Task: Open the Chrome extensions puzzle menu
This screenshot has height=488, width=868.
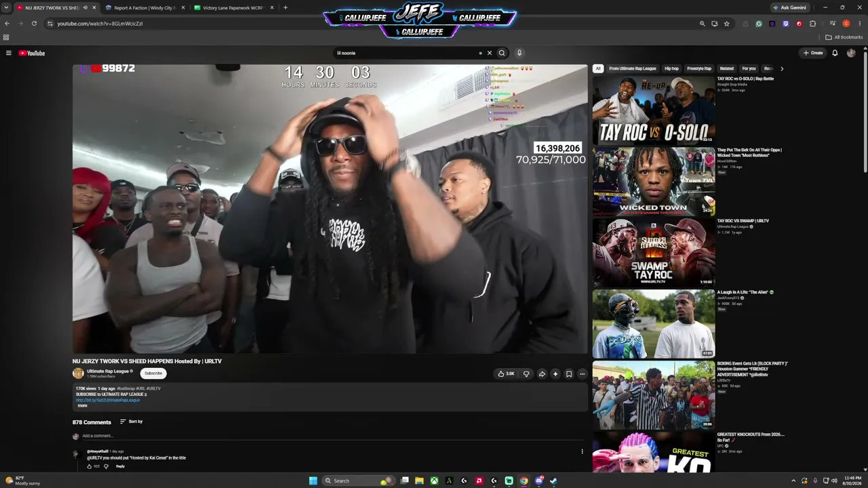Action: pyautogui.click(x=813, y=24)
